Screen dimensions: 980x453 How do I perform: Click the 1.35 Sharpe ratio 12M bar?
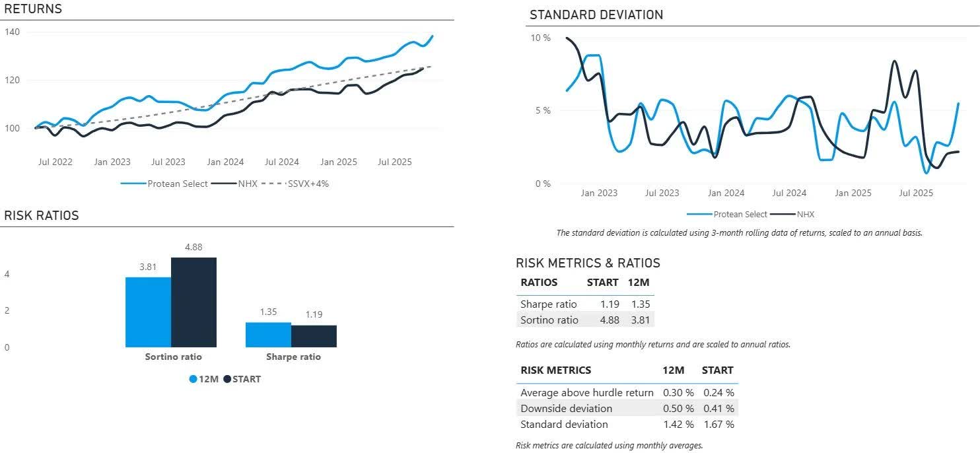point(268,335)
